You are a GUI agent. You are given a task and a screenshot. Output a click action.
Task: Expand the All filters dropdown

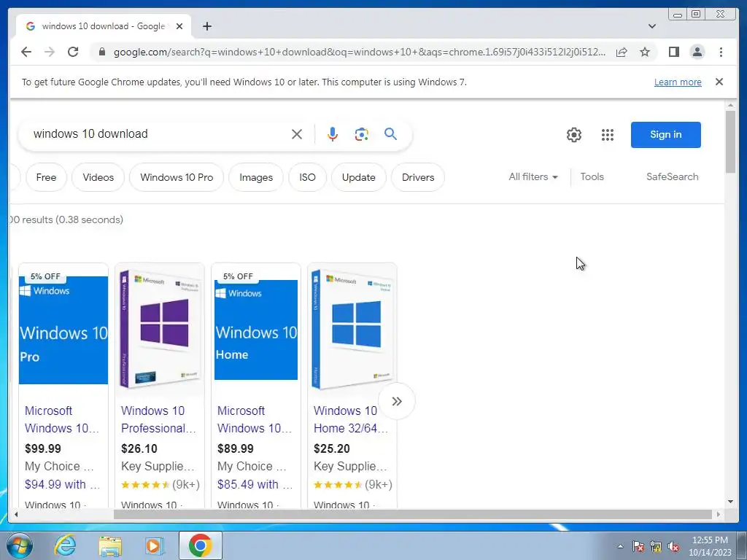(x=533, y=176)
